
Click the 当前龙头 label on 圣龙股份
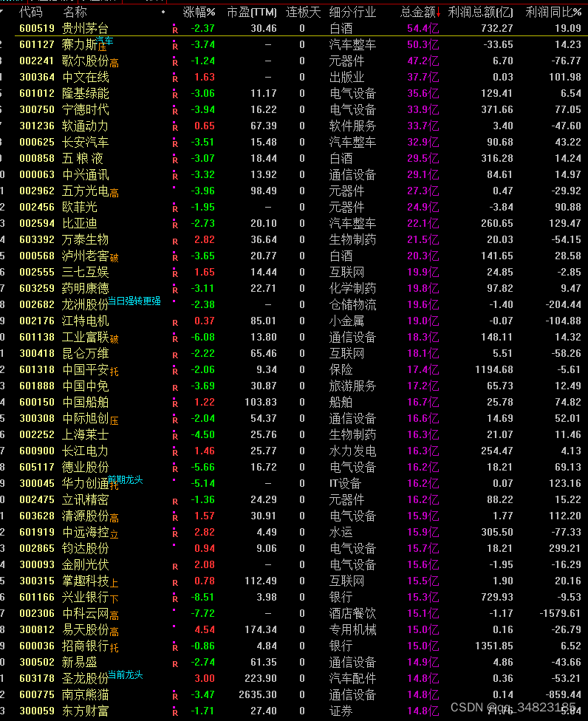pos(125,675)
